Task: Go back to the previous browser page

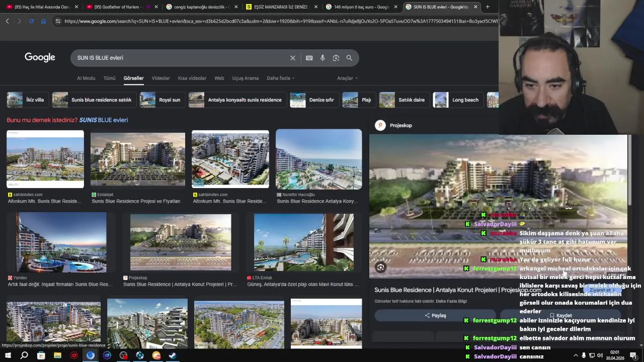Action: (7, 21)
